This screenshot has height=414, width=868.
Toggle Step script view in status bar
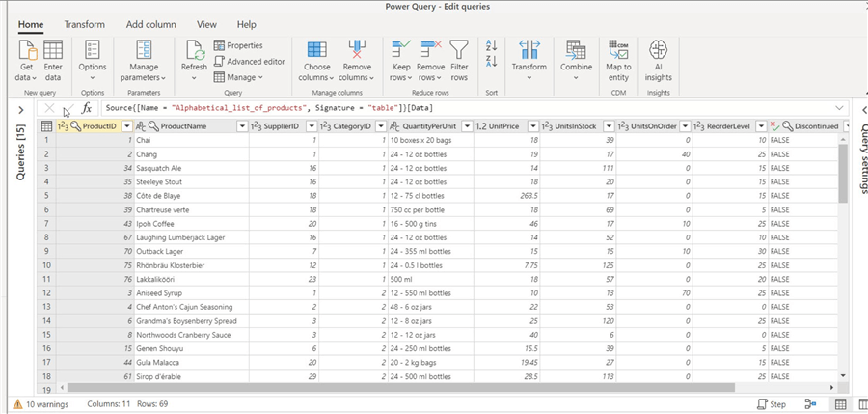[773, 404]
